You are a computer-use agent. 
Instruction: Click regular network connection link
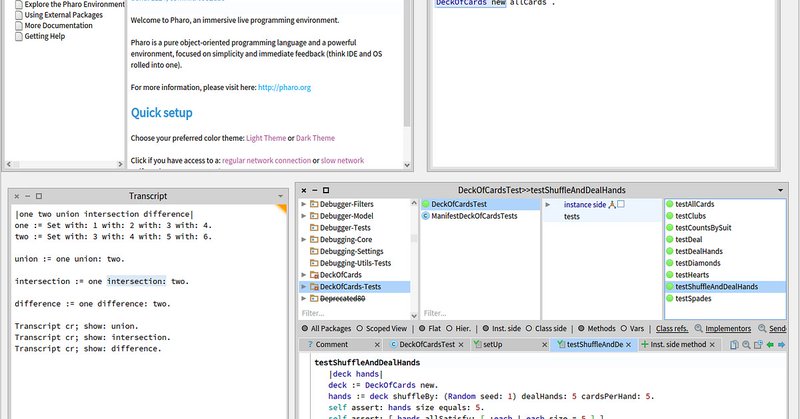point(266,160)
